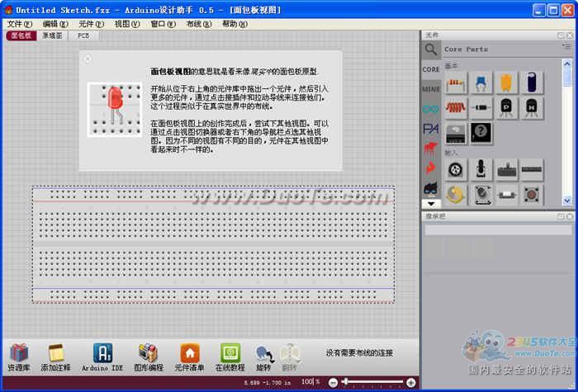Switch to the 面包板 breadboard tab
This screenshot has width=578, height=392.
click(x=21, y=35)
